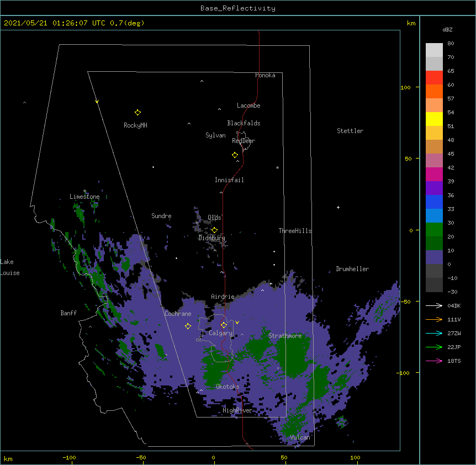Click the Sylvan label on map

[x=215, y=135]
